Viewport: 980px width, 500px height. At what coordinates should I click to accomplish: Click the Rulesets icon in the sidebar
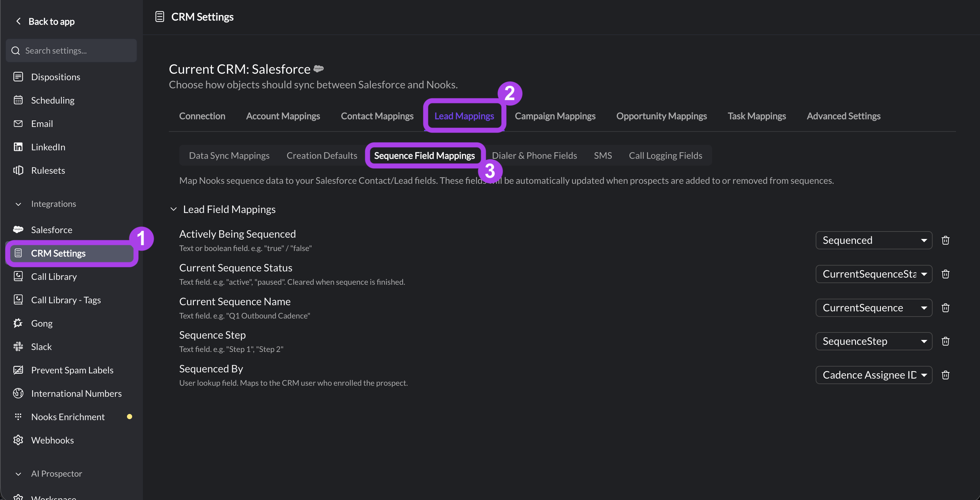18,170
